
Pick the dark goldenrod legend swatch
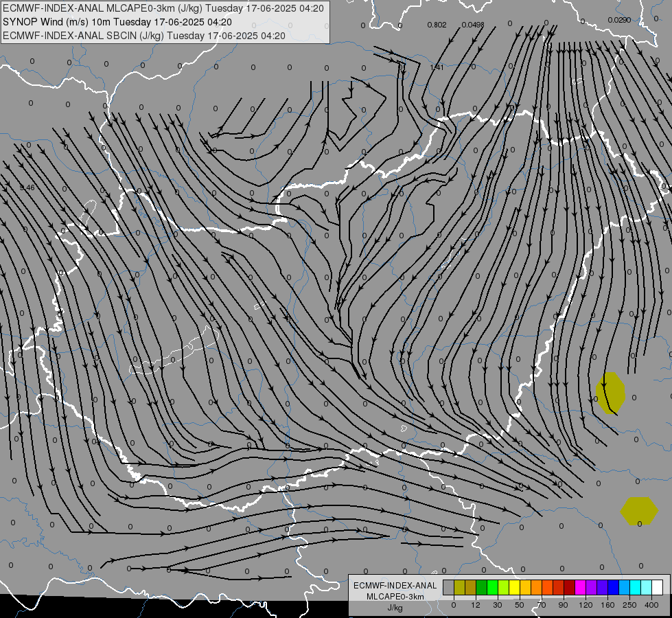pyautogui.click(x=470, y=587)
